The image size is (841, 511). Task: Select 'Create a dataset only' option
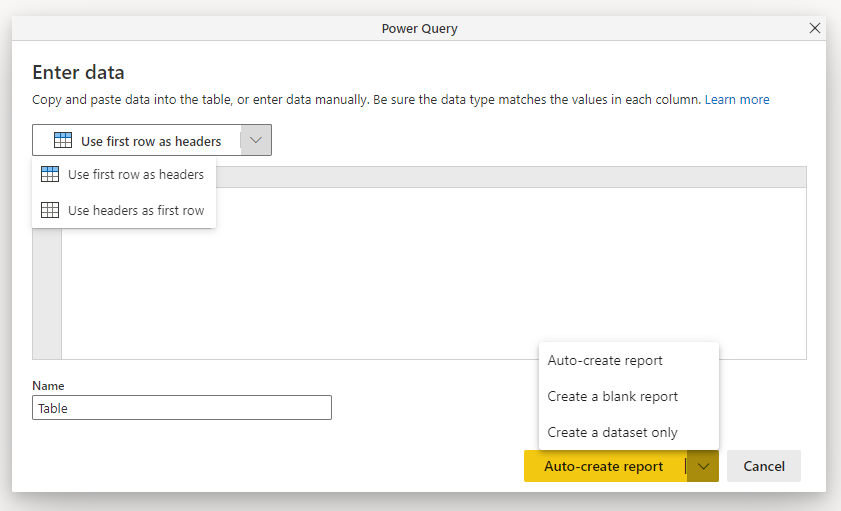tap(612, 432)
